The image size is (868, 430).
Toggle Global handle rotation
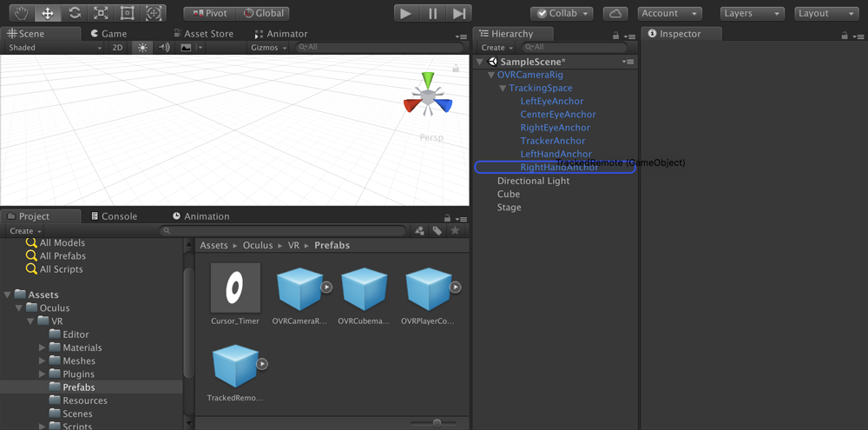click(x=263, y=13)
